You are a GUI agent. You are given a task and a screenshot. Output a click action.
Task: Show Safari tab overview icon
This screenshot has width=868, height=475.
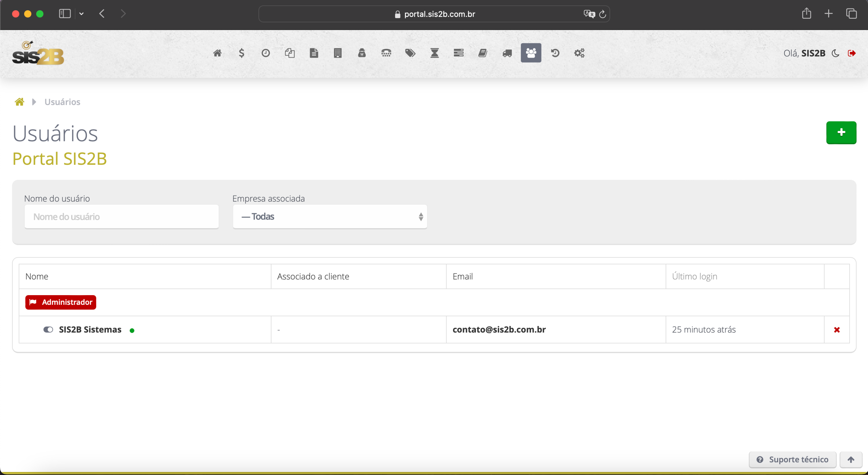(x=851, y=14)
